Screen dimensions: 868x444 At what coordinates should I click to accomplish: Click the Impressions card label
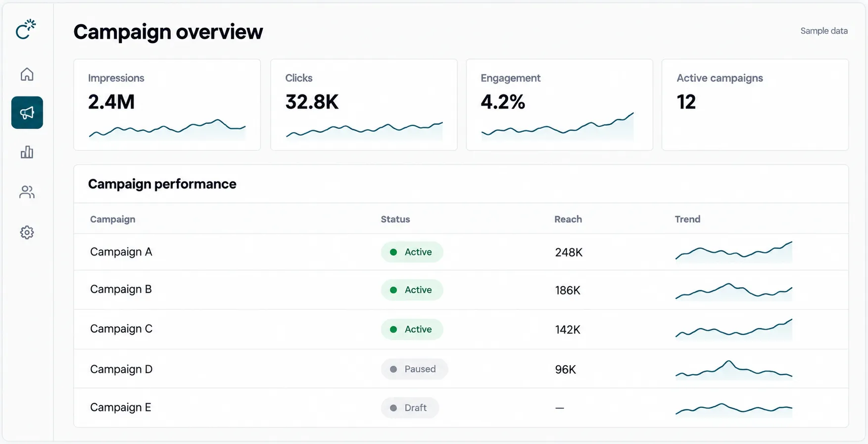tap(116, 78)
